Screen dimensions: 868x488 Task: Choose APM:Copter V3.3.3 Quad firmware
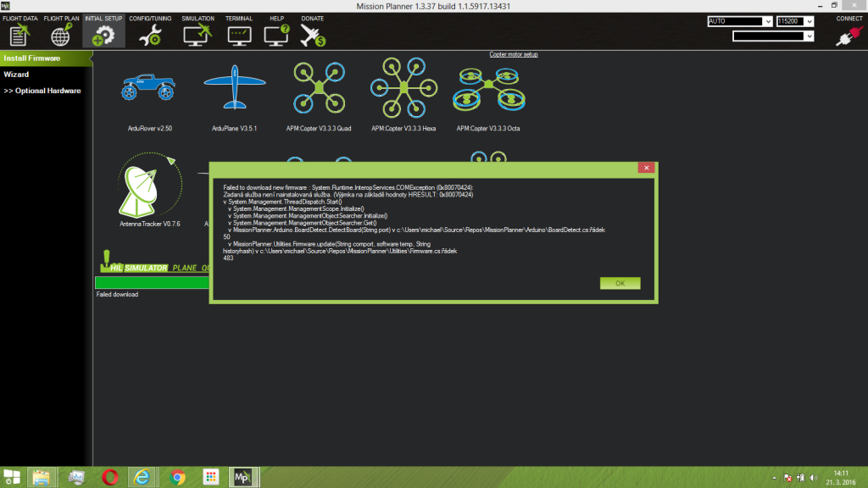[319, 88]
